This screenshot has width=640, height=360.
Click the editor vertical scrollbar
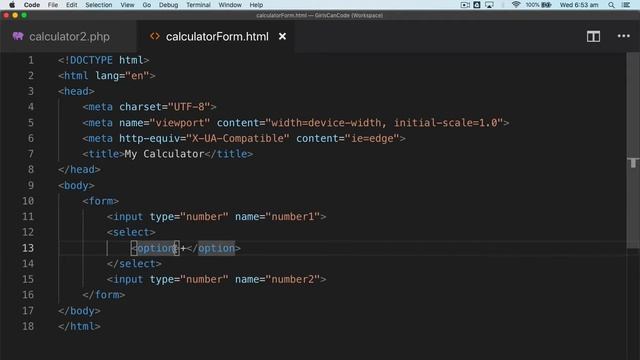(x=633, y=150)
